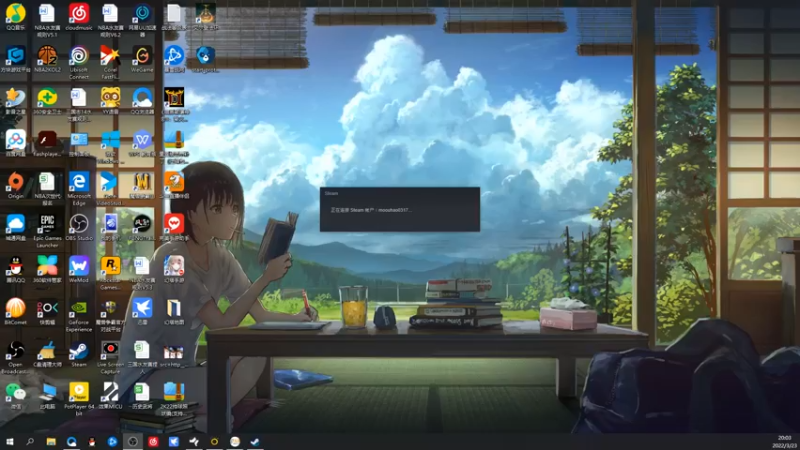This screenshot has height=450, width=800.
Task: Click the Steam account connecting message
Action: [x=370, y=210]
